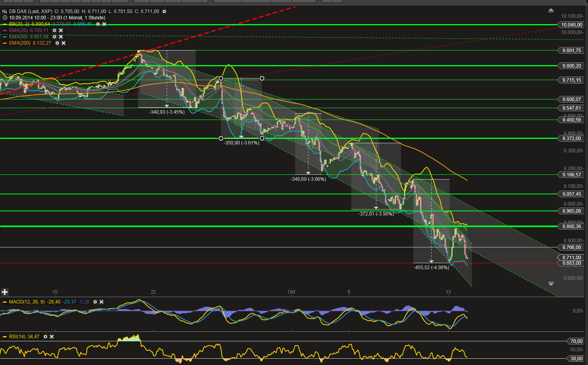This screenshot has height=365, width=588.
Task: Select the 9.480,56 price level label
Action: pos(571,120)
